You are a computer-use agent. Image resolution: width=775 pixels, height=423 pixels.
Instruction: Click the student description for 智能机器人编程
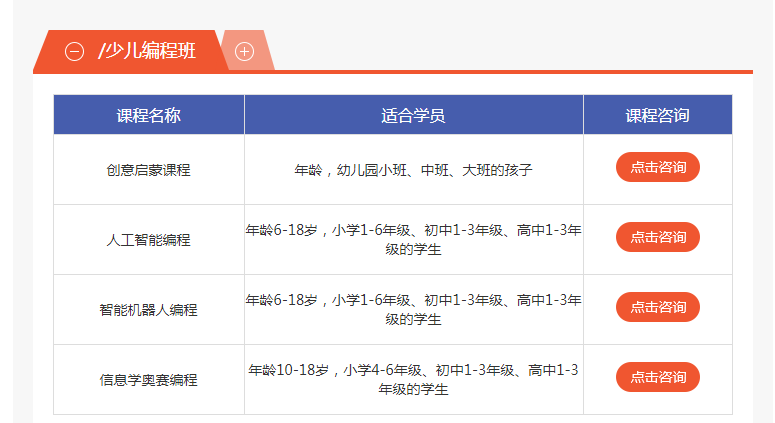[413, 310]
